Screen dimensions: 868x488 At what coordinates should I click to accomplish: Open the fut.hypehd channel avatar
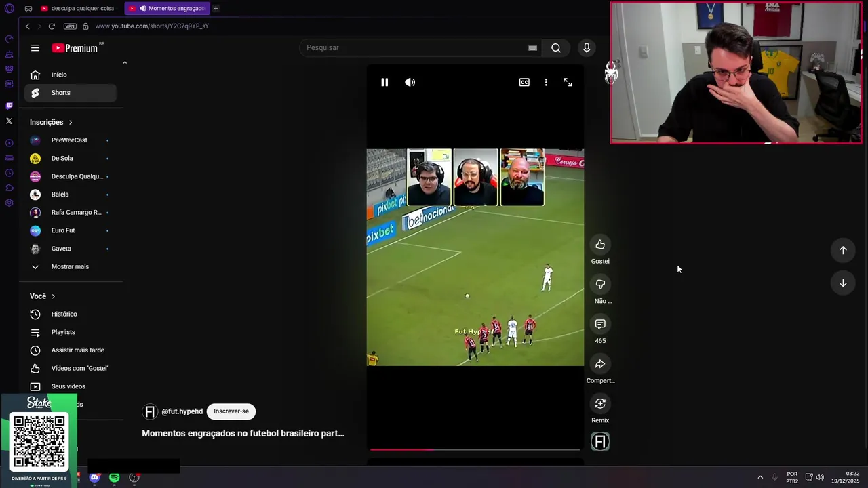click(x=150, y=411)
